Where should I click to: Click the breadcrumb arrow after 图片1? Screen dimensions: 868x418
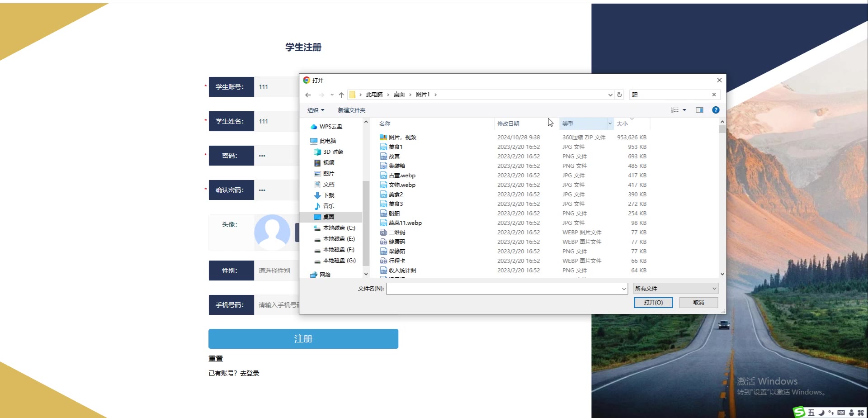pos(435,95)
